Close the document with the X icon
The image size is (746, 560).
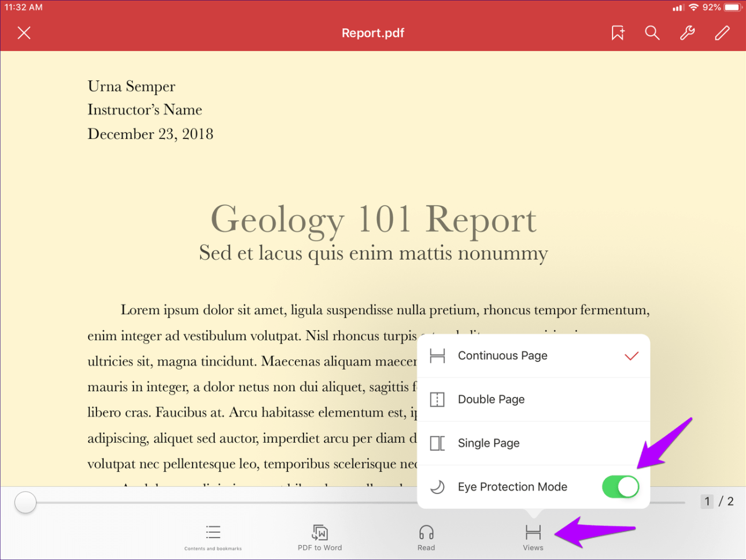[24, 33]
